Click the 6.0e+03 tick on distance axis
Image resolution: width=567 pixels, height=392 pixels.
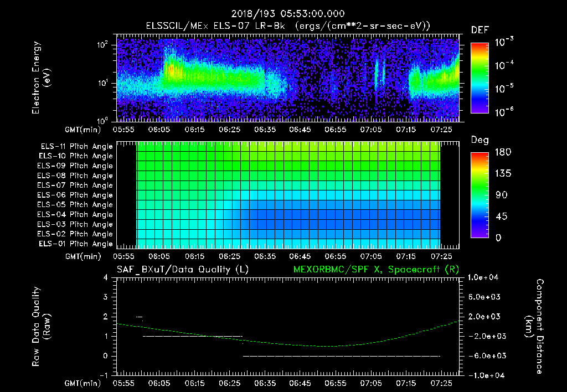tap(484, 297)
